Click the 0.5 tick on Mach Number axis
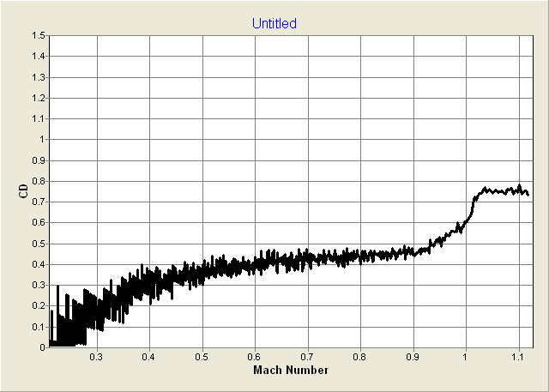 pos(202,356)
